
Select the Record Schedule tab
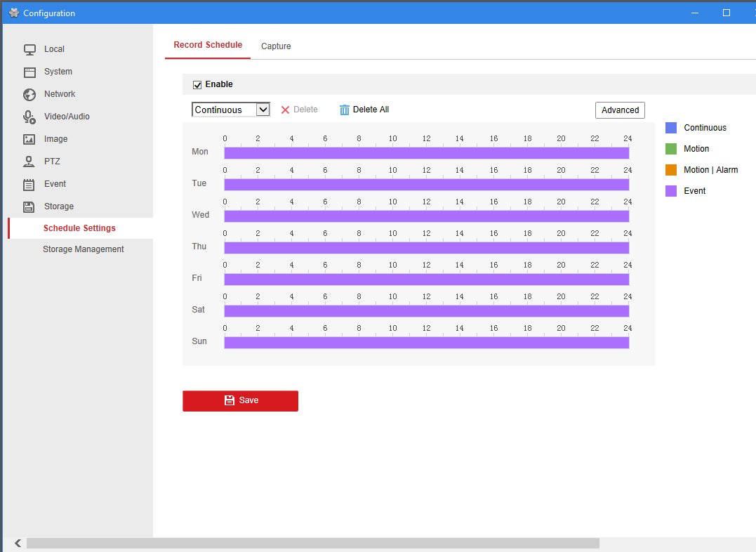tap(208, 45)
